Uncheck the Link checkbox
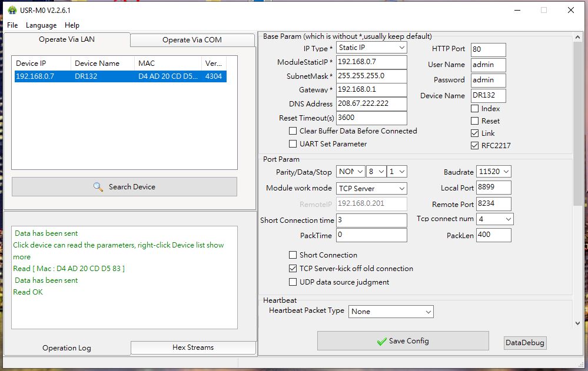The width and height of the screenshot is (588, 371). click(x=475, y=133)
